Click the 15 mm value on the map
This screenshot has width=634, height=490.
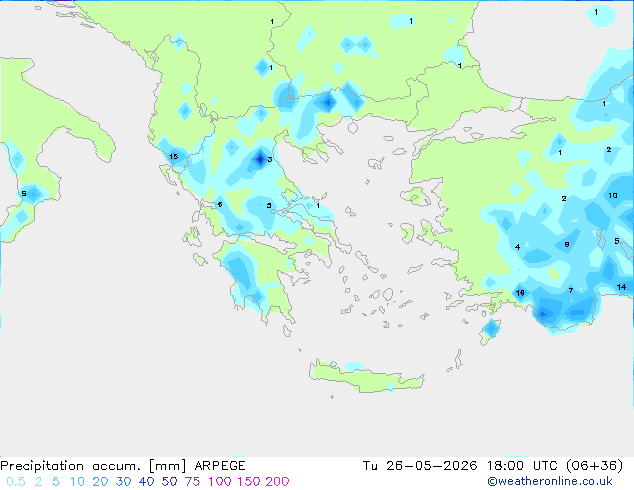pos(173,156)
